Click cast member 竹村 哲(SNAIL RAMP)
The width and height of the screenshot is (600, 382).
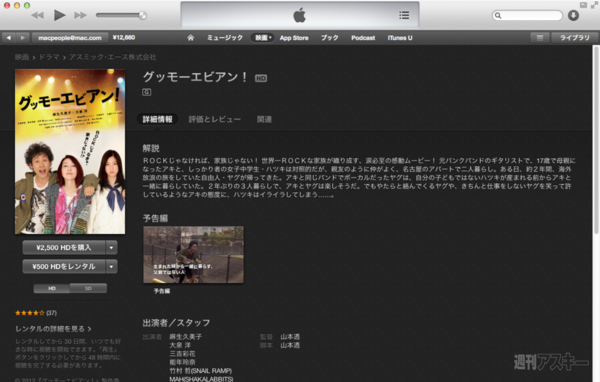201,371
